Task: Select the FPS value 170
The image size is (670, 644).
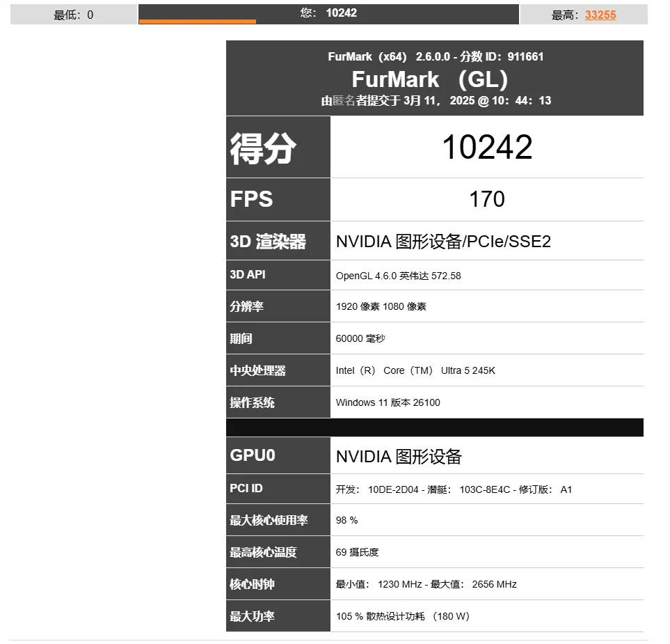Action: click(x=486, y=199)
